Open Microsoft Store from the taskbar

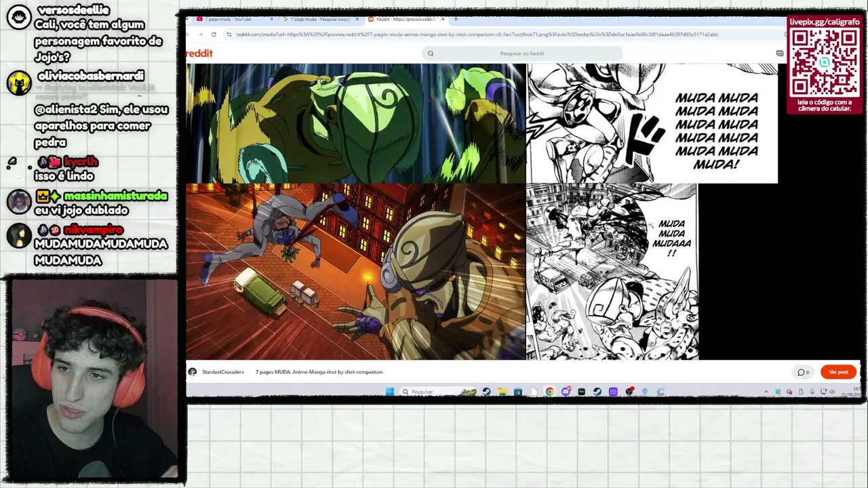point(518,392)
